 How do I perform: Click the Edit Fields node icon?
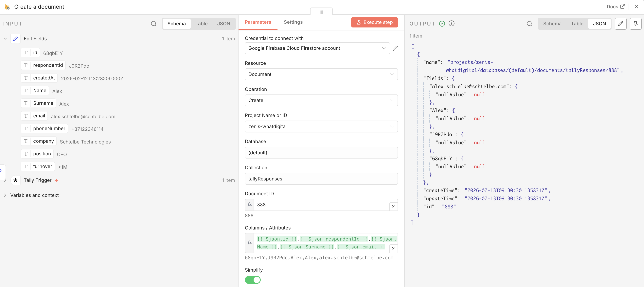(x=15, y=39)
